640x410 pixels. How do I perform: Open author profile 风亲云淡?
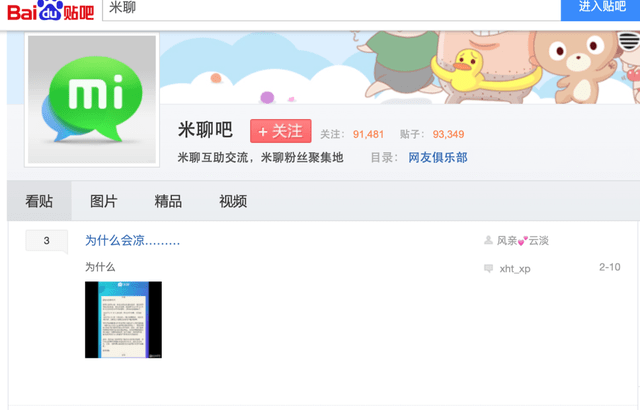pos(522,241)
